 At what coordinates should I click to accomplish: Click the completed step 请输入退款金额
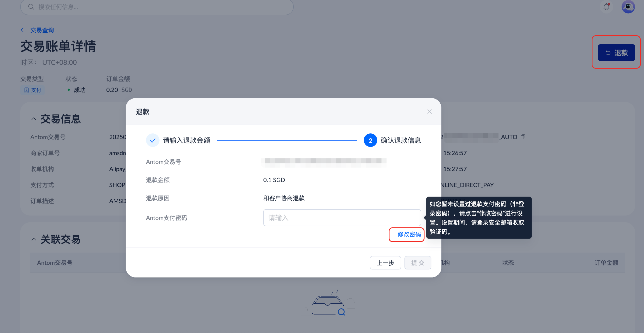pos(178,140)
